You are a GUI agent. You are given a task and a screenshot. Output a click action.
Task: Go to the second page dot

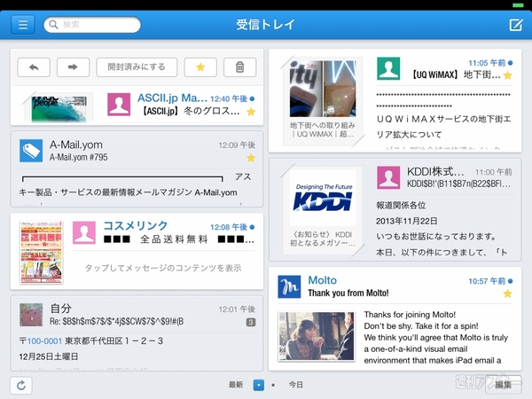pos(273,385)
